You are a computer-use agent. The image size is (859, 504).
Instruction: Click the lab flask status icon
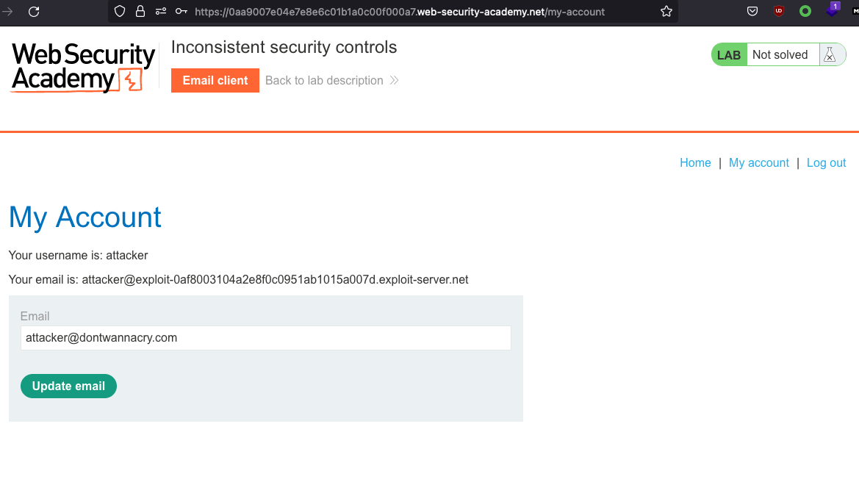[x=830, y=55]
